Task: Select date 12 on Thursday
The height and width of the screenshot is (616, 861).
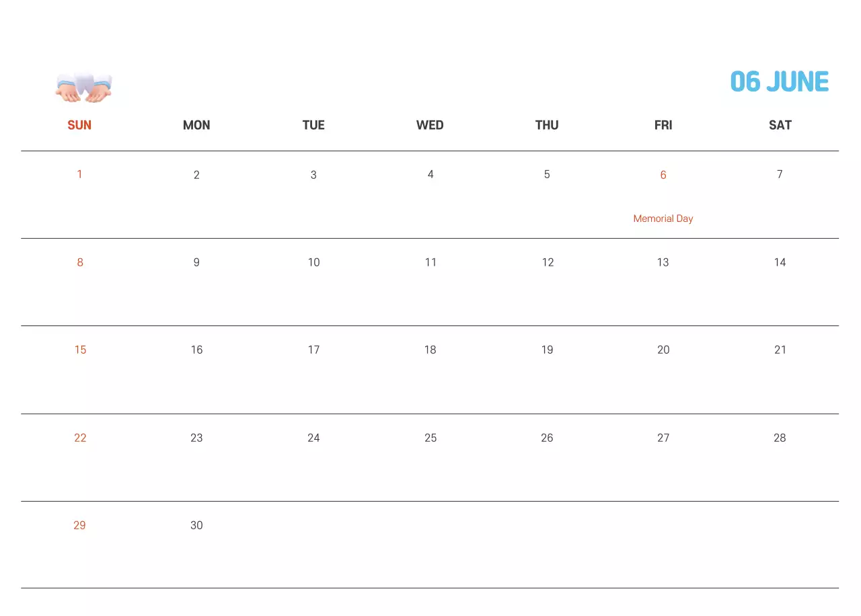Action: 548,262
